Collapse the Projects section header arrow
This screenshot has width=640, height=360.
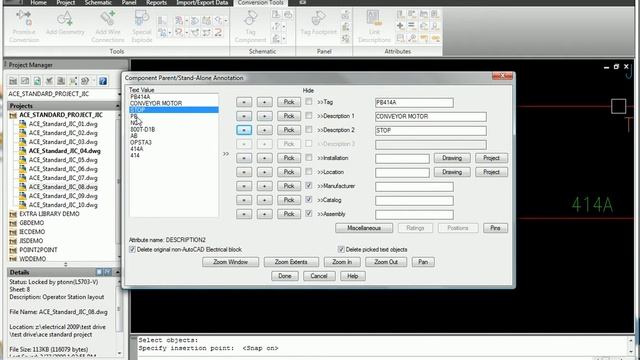[118, 106]
